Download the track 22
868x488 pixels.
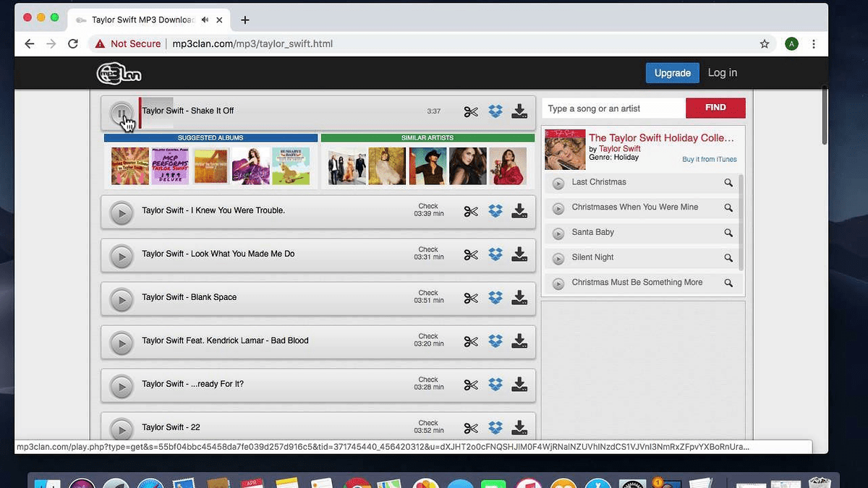tap(519, 428)
